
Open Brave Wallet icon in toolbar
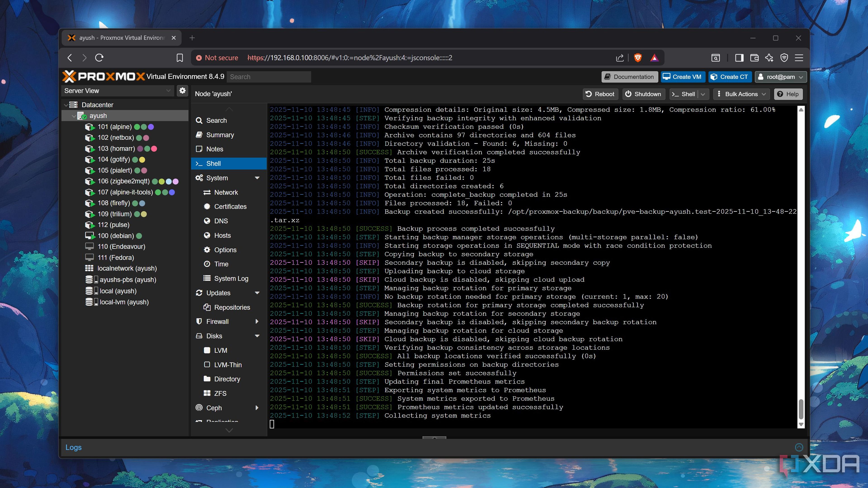pyautogui.click(x=755, y=58)
